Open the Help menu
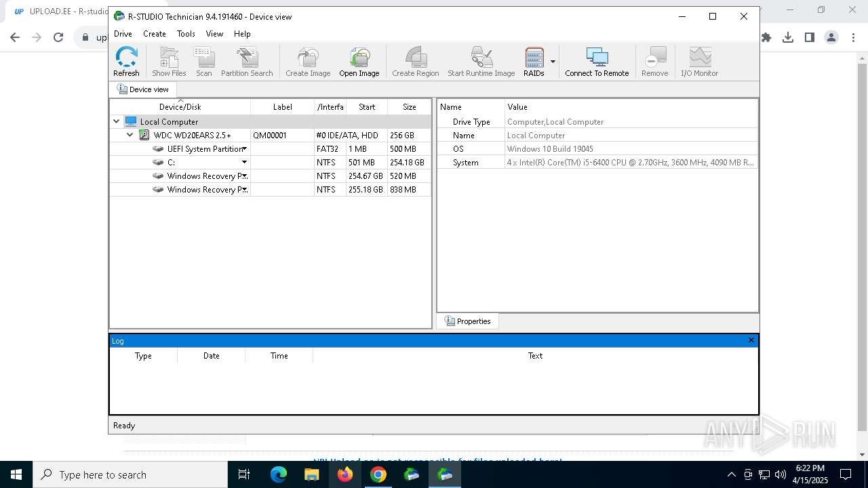The width and height of the screenshot is (868, 488). coord(242,33)
